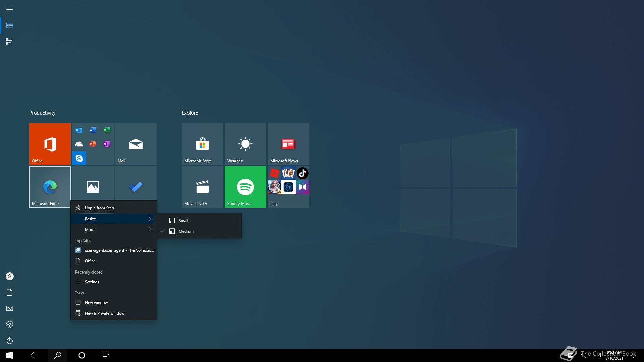Open OneNote from the Office apps folder tile
The image size is (644, 362).
(107, 144)
